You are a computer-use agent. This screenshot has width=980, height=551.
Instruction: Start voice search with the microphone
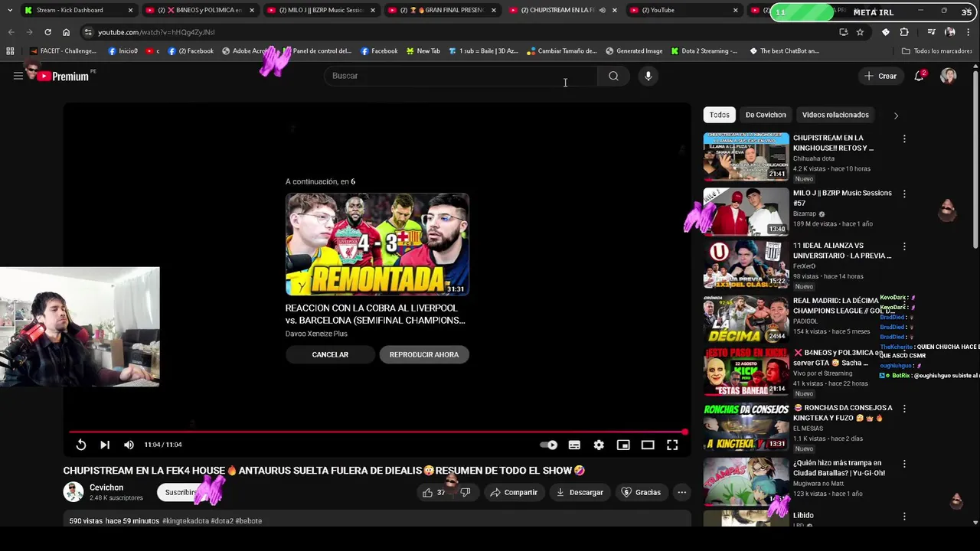pyautogui.click(x=648, y=76)
